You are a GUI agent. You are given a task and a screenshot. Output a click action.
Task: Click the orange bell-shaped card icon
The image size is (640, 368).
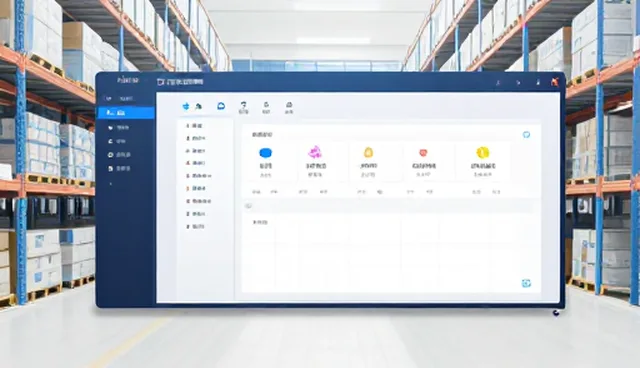pos(368,152)
